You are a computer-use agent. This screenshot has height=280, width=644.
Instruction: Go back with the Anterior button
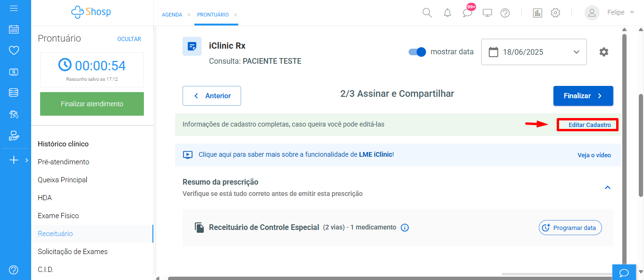(x=212, y=96)
